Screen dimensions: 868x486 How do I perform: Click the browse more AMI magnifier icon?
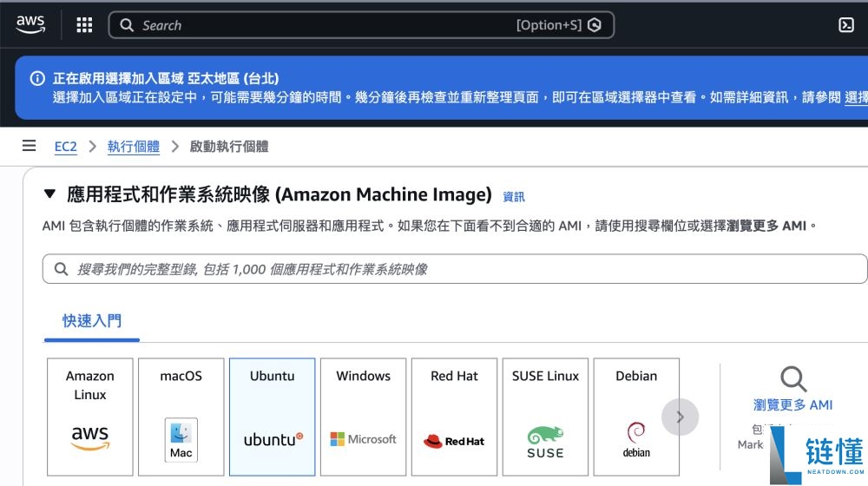coord(793,379)
